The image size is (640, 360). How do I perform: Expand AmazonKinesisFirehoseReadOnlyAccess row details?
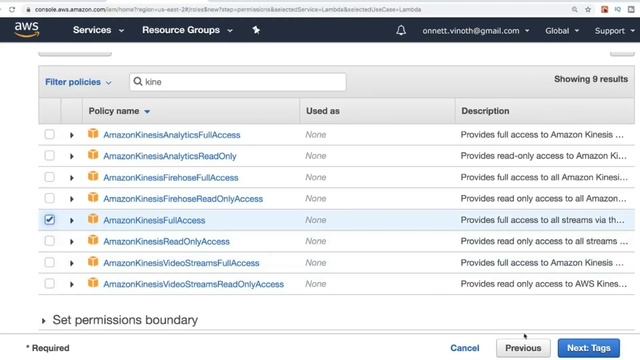click(71, 199)
